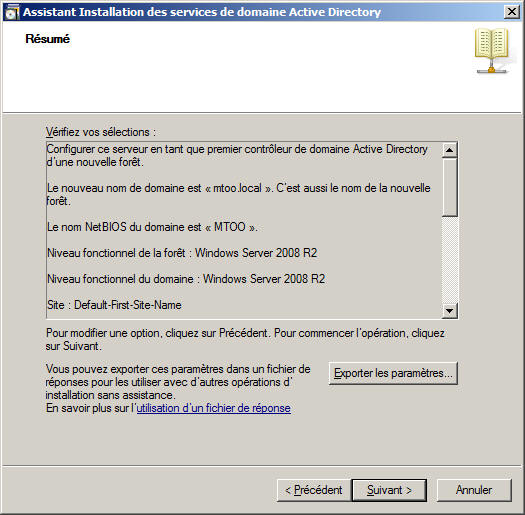Click the wizard icon in the title bar
Viewport: 525px width, 515px height.
(x=12, y=12)
